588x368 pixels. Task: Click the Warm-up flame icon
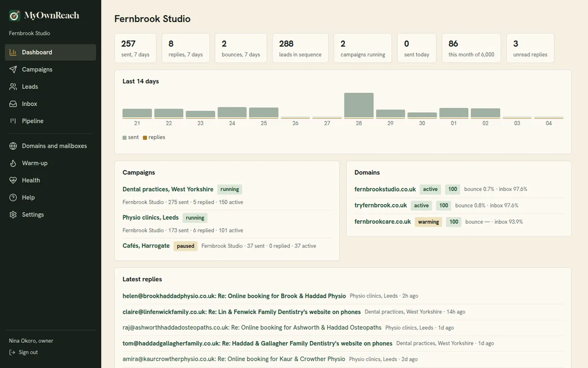pyautogui.click(x=13, y=163)
